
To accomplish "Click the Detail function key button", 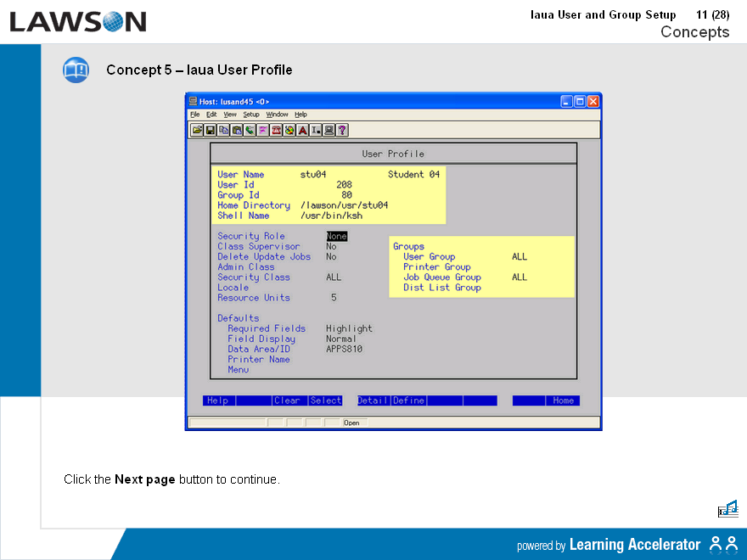I will pos(374,400).
